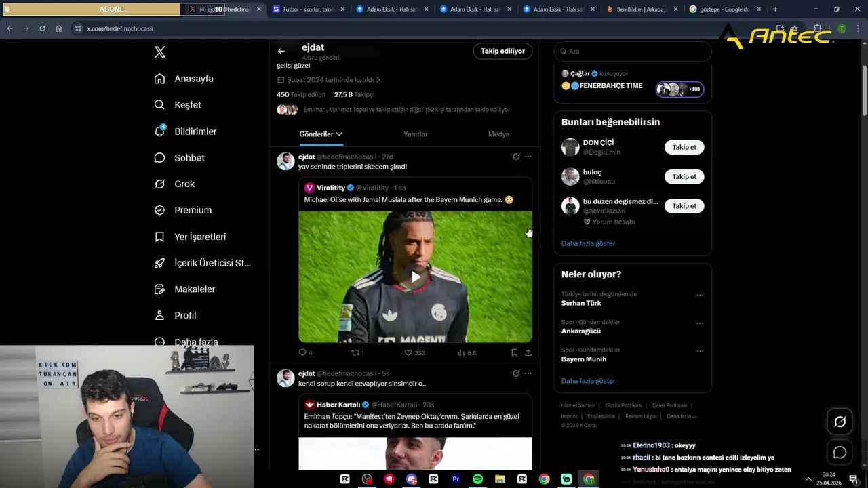Go back with the profile header arrow

pyautogui.click(x=281, y=51)
